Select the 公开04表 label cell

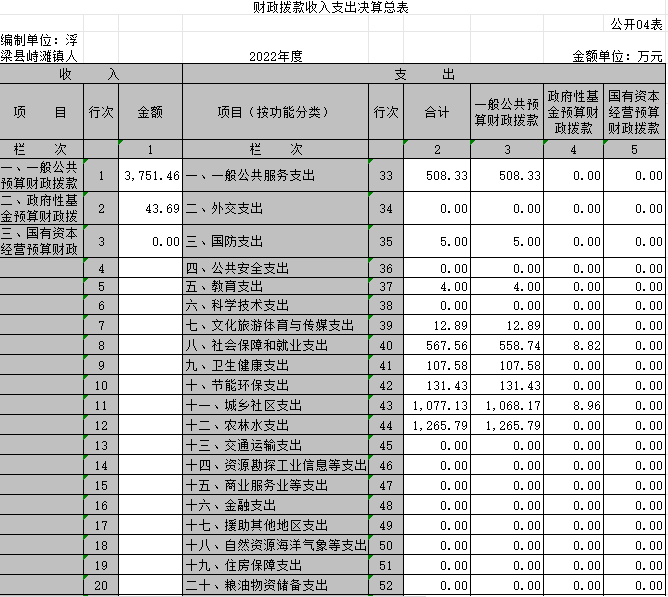[x=637, y=23]
